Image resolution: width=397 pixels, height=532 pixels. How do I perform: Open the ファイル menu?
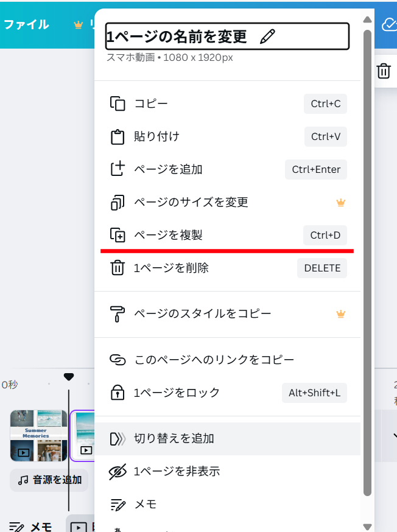click(x=26, y=24)
